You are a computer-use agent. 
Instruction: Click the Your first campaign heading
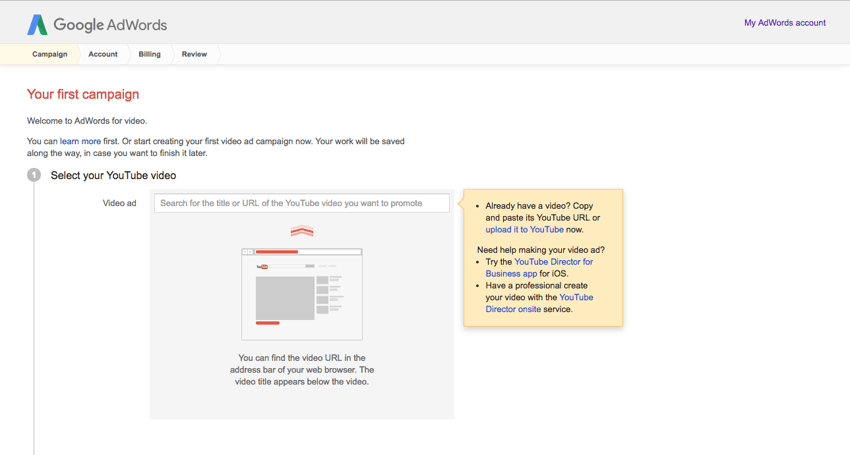tap(83, 94)
